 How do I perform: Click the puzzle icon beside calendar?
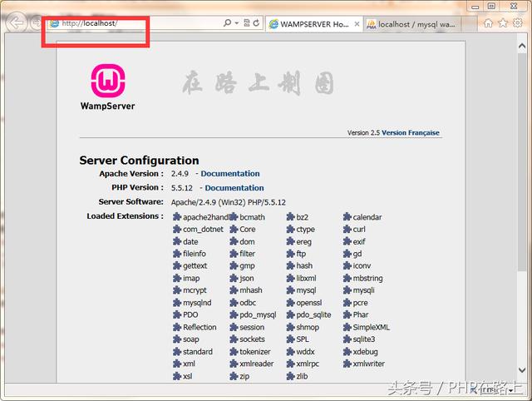click(347, 217)
